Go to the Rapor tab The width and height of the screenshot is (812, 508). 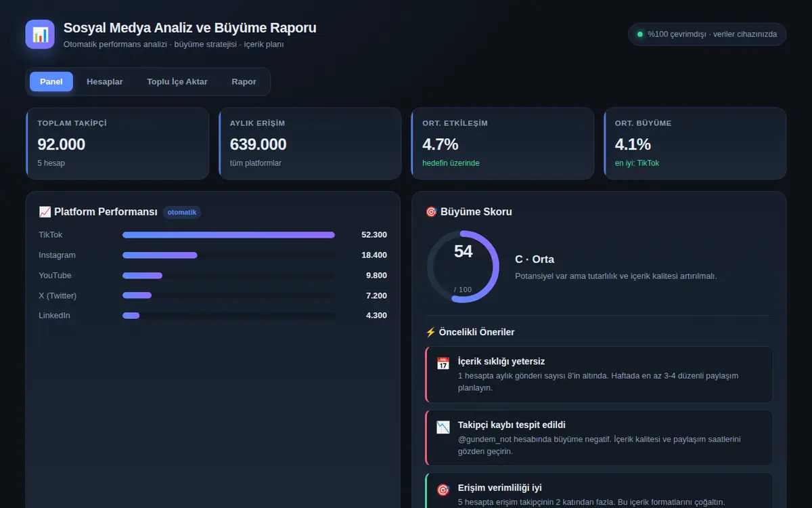[x=244, y=81]
